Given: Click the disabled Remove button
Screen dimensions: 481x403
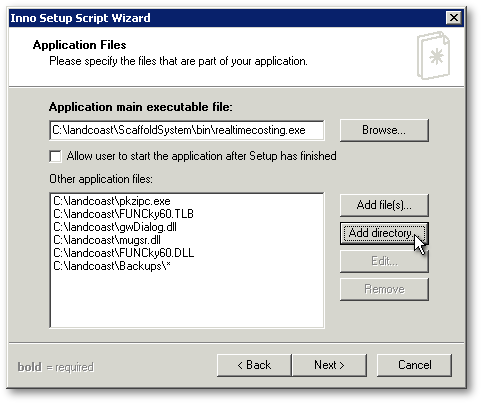Looking at the screenshot, I should [384, 289].
